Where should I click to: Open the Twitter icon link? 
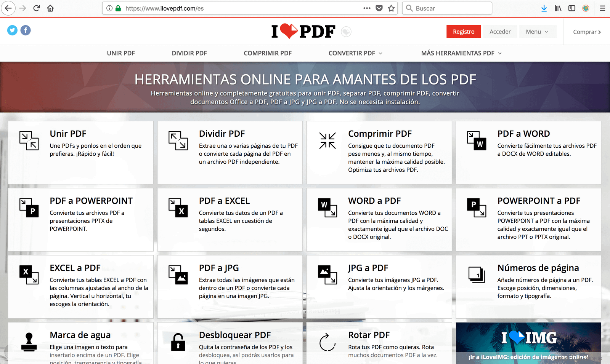(x=13, y=30)
